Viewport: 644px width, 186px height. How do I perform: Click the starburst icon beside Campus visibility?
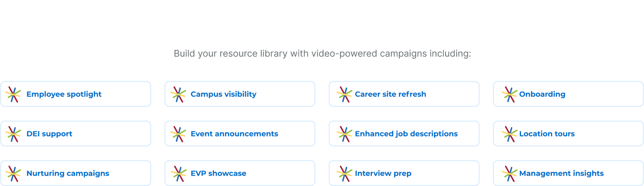[x=178, y=94]
